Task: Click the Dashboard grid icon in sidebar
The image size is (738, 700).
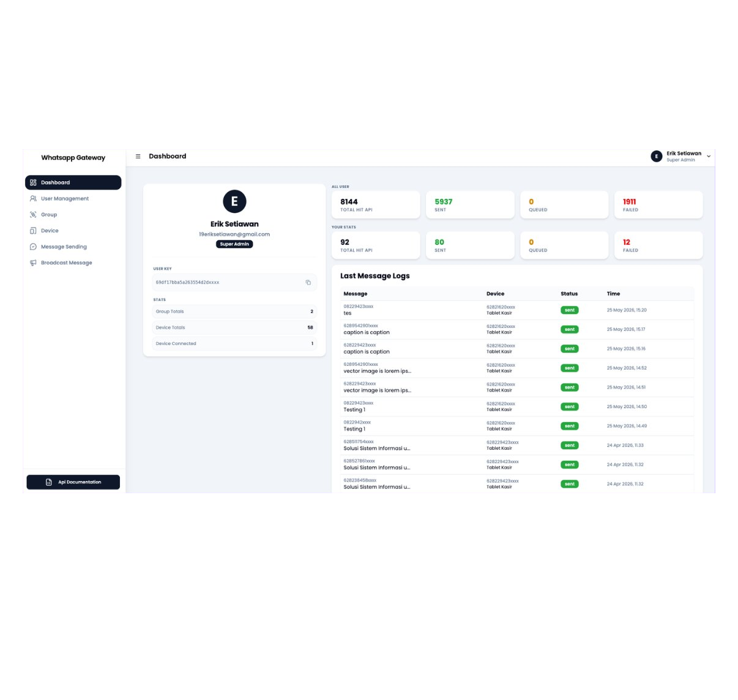Action: (33, 182)
